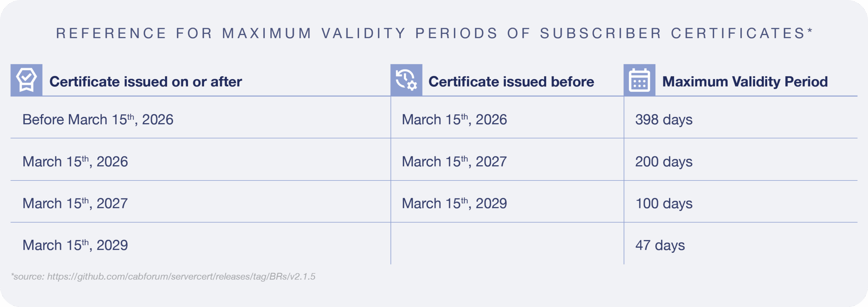Click 'March 15th, 2026' in issued-before column
868x307 pixels.
click(454, 119)
